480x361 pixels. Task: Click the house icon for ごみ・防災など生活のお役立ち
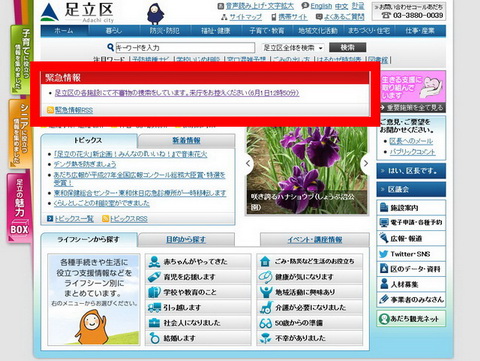[x=265, y=261]
